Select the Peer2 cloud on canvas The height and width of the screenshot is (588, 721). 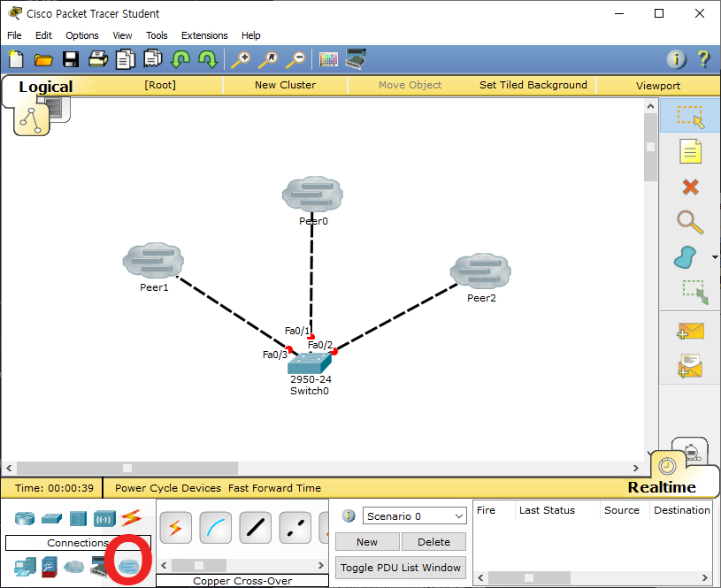(480, 271)
